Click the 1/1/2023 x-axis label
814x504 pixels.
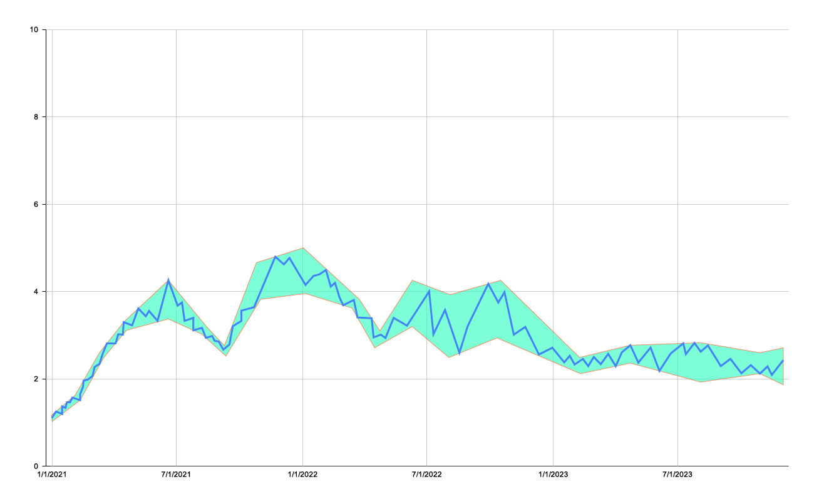553,475
